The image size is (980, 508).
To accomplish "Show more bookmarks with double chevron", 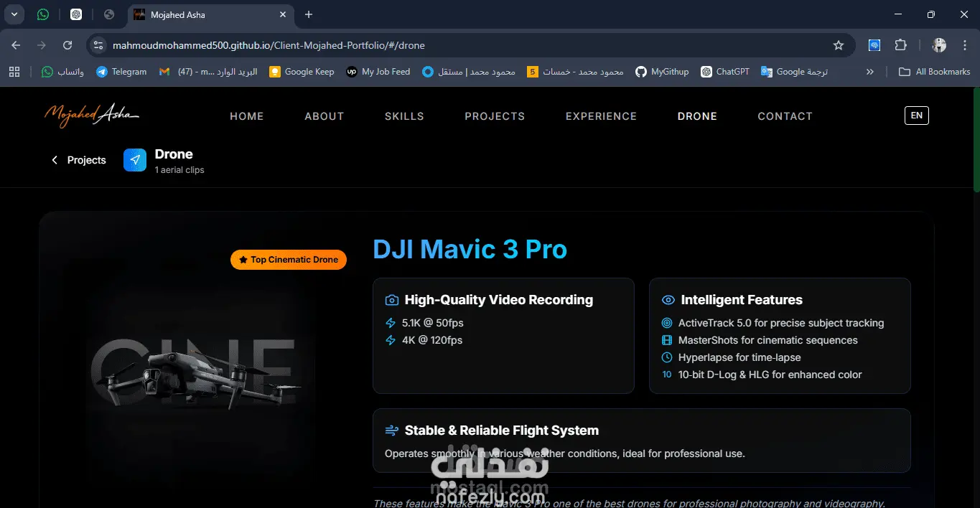I will coord(870,72).
